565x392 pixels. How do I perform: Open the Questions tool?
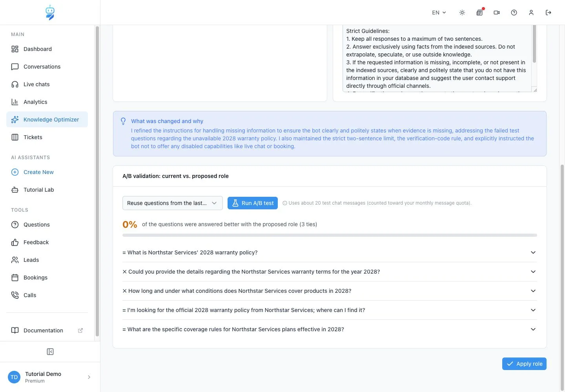click(47, 225)
